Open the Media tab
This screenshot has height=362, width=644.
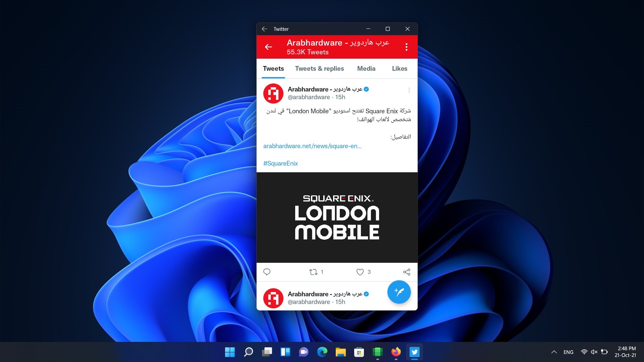[366, 69]
